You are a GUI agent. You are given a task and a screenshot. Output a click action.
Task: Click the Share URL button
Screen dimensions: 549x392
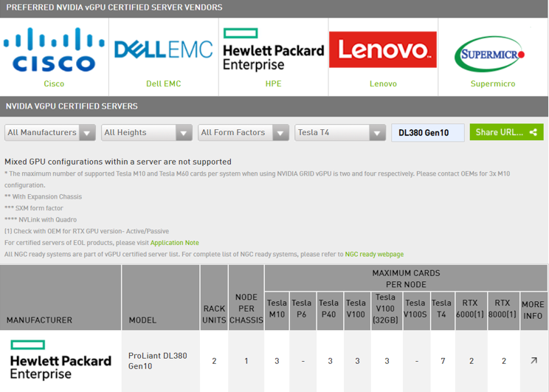coord(507,132)
